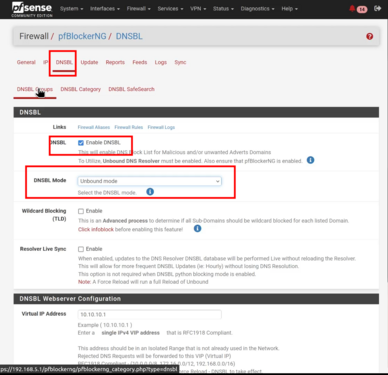
Task: Click the DNSBL breadcrumb link
Action: 129,36
